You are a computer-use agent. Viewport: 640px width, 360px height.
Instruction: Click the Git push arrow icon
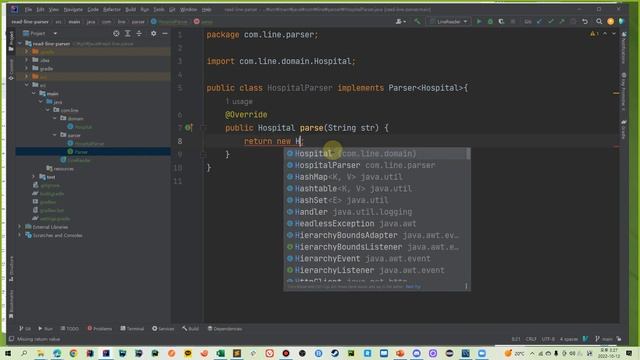pyautogui.click(x=562, y=21)
